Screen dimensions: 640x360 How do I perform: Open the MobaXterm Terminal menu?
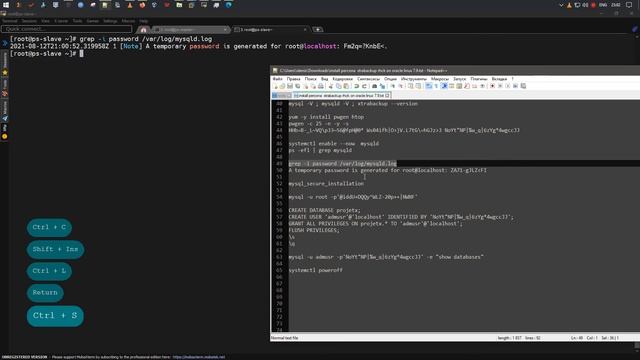point(10,21)
